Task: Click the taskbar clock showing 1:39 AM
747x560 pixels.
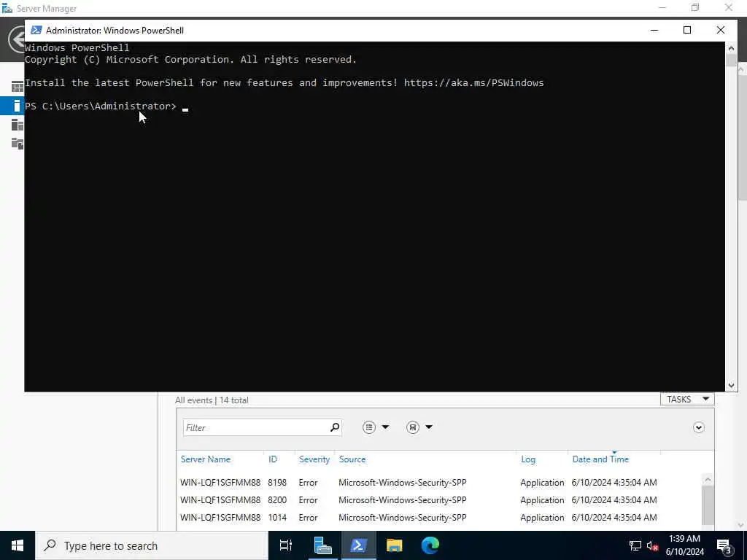Action: (x=684, y=545)
